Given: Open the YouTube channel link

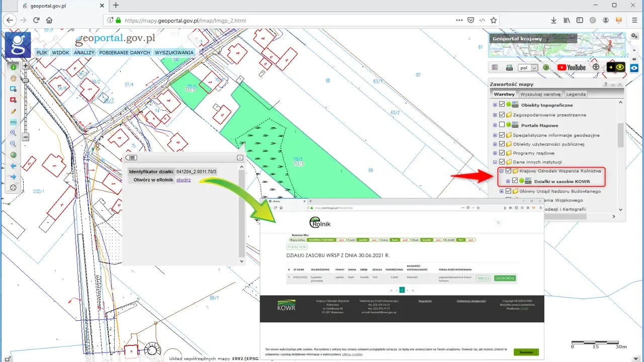Looking at the screenshot, I should point(571,67).
